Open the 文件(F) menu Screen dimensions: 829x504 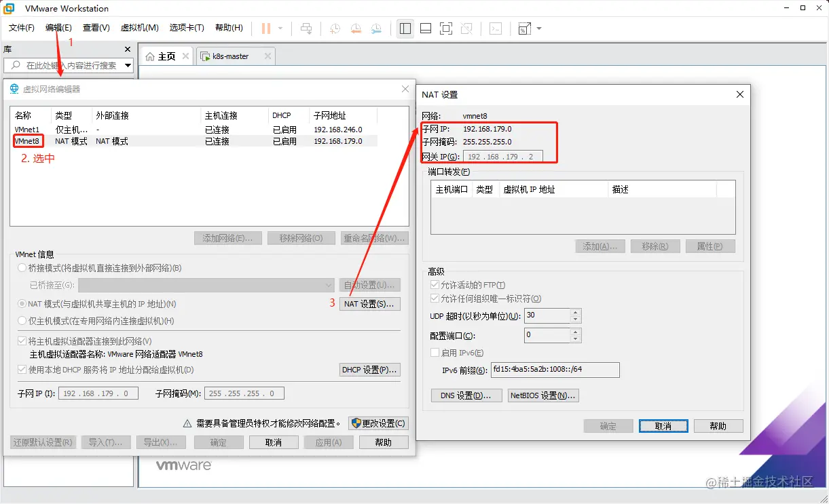tap(21, 28)
